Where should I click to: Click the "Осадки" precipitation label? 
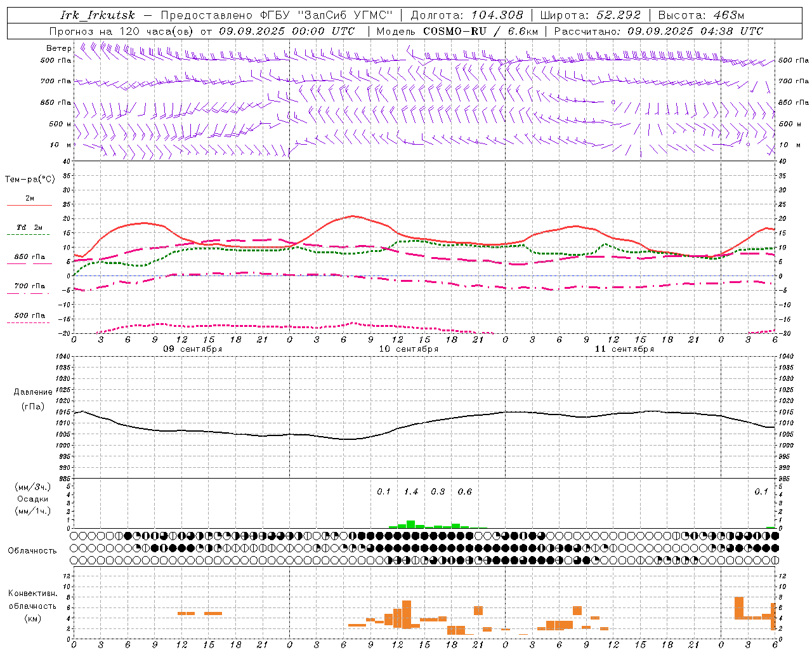pyautogui.click(x=33, y=499)
